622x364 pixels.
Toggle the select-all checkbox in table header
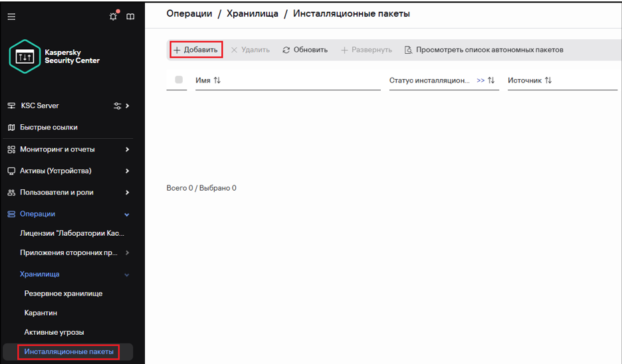(179, 80)
